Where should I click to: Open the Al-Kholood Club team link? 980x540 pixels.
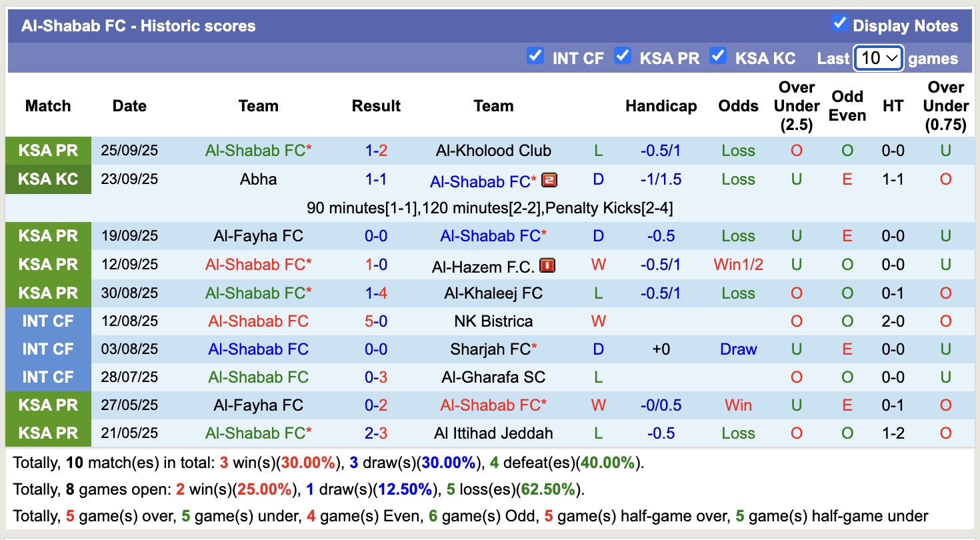pos(493,151)
